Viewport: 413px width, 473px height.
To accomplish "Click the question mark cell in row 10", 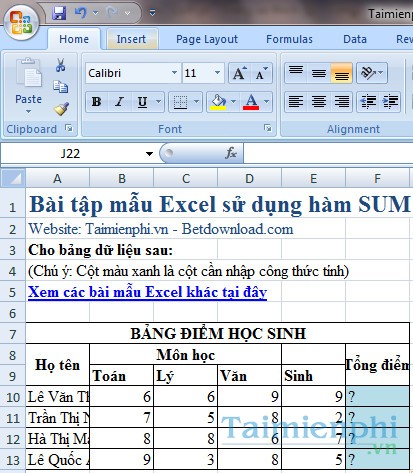I will click(377, 397).
